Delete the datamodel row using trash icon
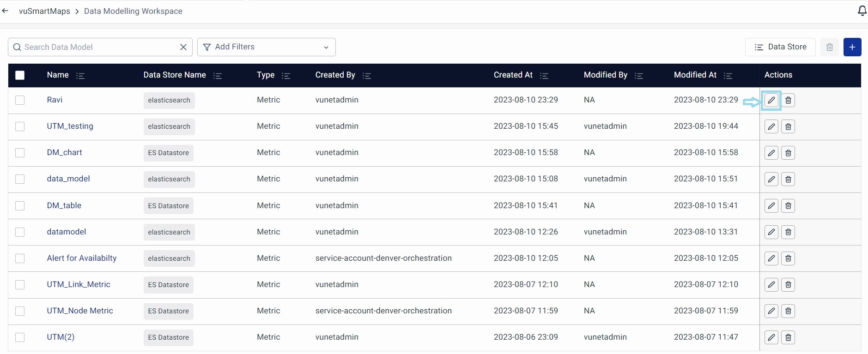Image resolution: width=868 pixels, height=354 pixels. pos(788,232)
